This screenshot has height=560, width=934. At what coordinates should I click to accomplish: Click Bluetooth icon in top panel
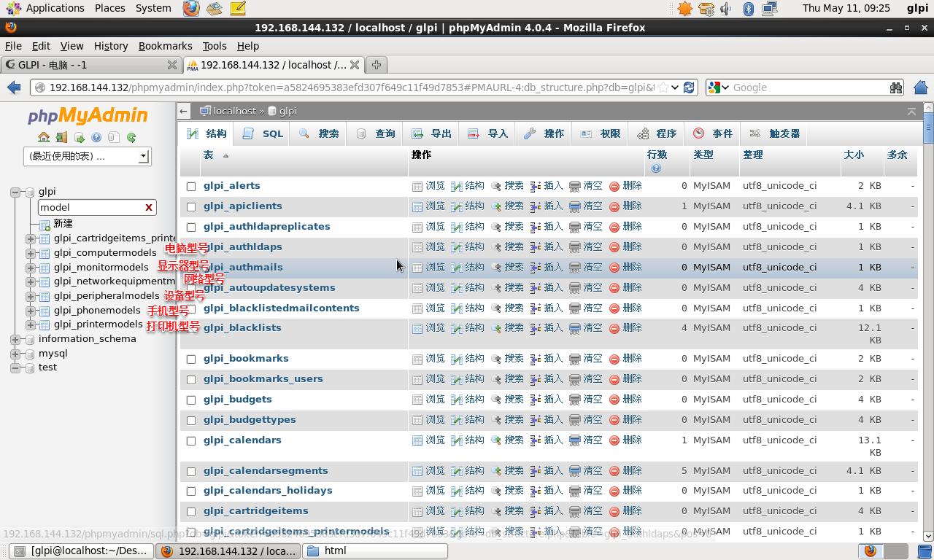[748, 9]
